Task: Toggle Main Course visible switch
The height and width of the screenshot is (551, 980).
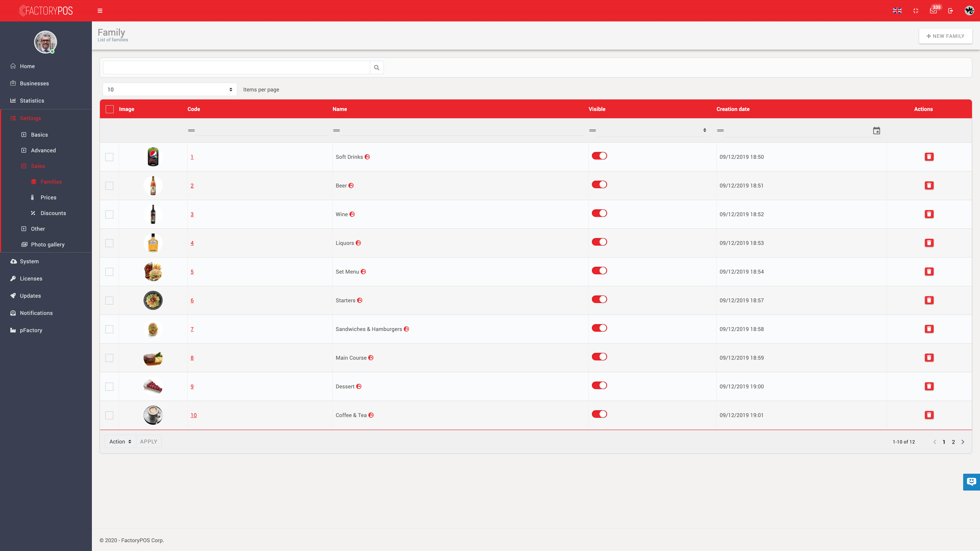Action: click(x=599, y=357)
